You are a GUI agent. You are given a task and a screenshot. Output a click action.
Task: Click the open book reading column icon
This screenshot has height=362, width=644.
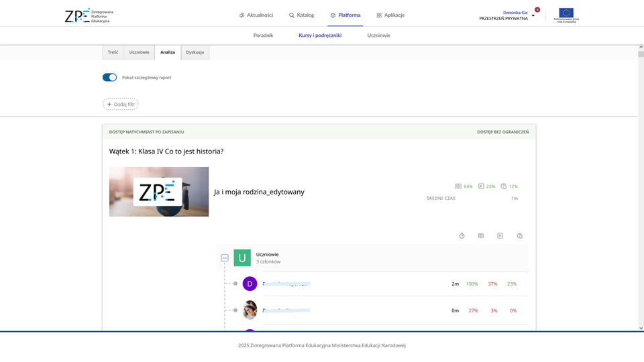pyautogui.click(x=481, y=236)
